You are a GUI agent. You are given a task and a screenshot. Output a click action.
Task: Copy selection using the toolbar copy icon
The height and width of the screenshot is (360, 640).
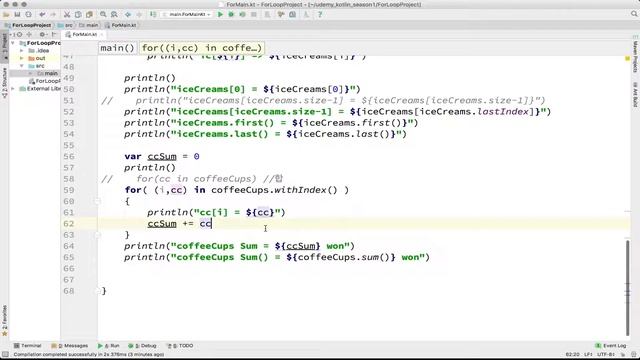pos(78,15)
